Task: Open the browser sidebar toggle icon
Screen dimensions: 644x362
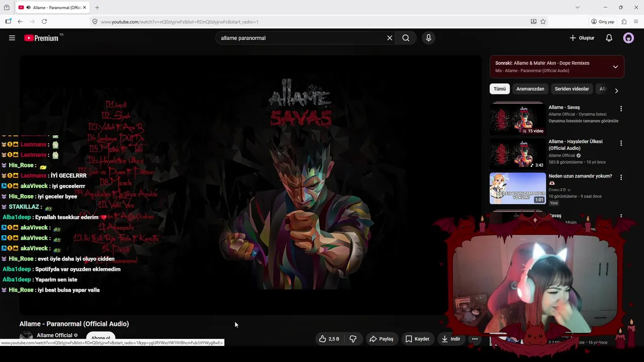Action: pos(8,22)
